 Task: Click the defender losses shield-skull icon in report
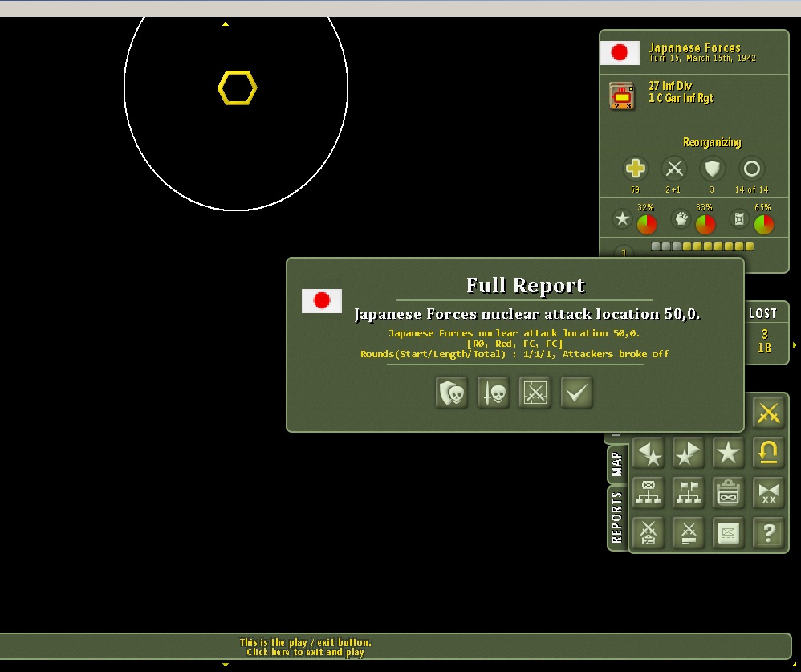point(452,393)
